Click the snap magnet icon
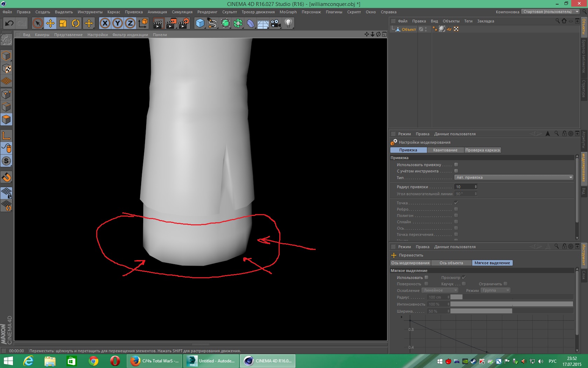The width and height of the screenshot is (588, 368). 6,177
